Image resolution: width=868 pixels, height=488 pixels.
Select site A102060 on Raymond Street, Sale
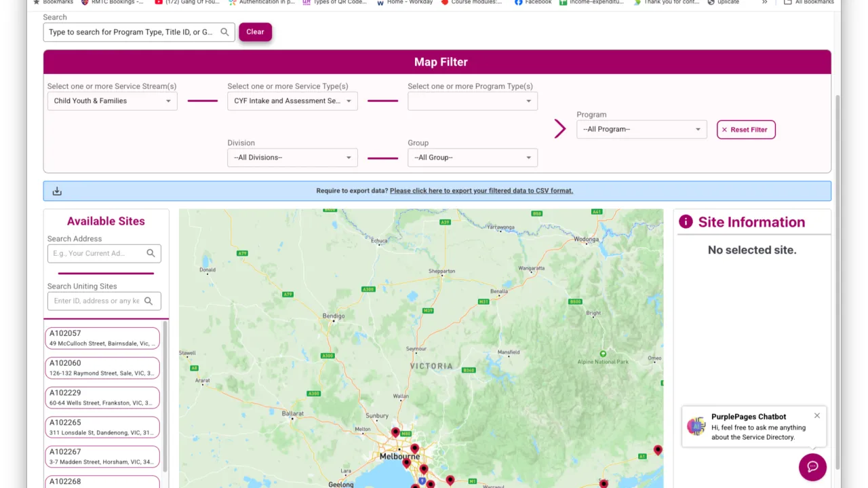click(x=102, y=368)
